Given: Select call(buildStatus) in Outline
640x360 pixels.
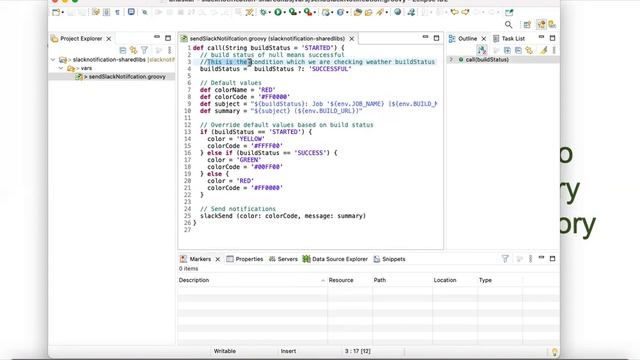Looking at the screenshot, I should pyautogui.click(x=487, y=60).
